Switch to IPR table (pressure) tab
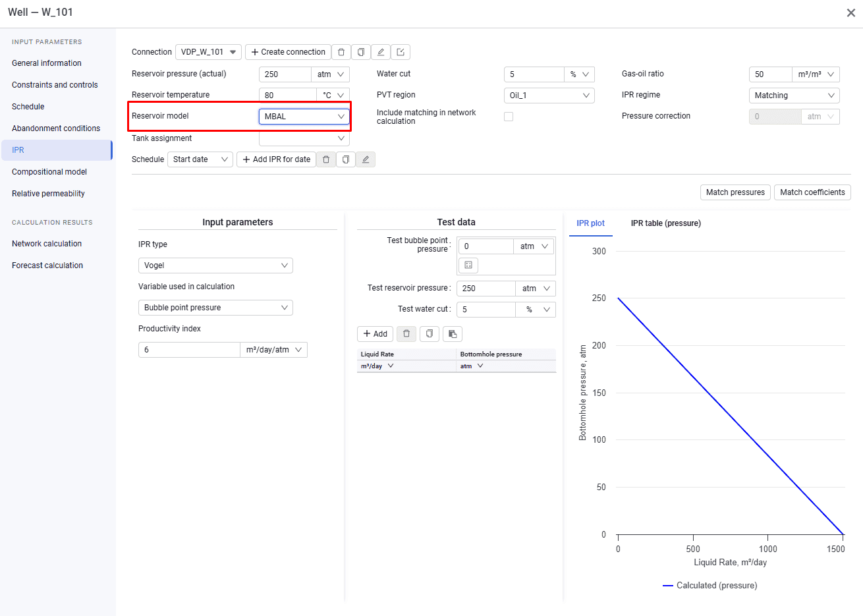This screenshot has height=616, width=863. click(665, 223)
